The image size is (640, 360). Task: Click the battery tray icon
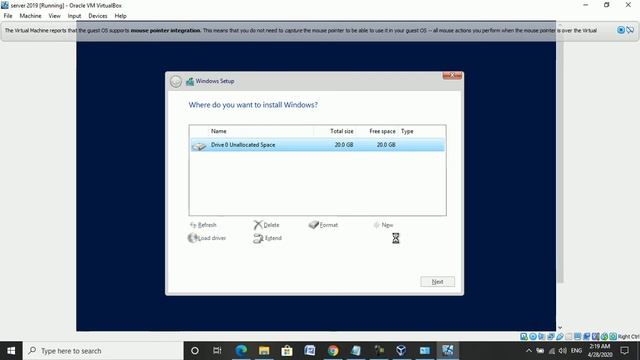point(540,351)
